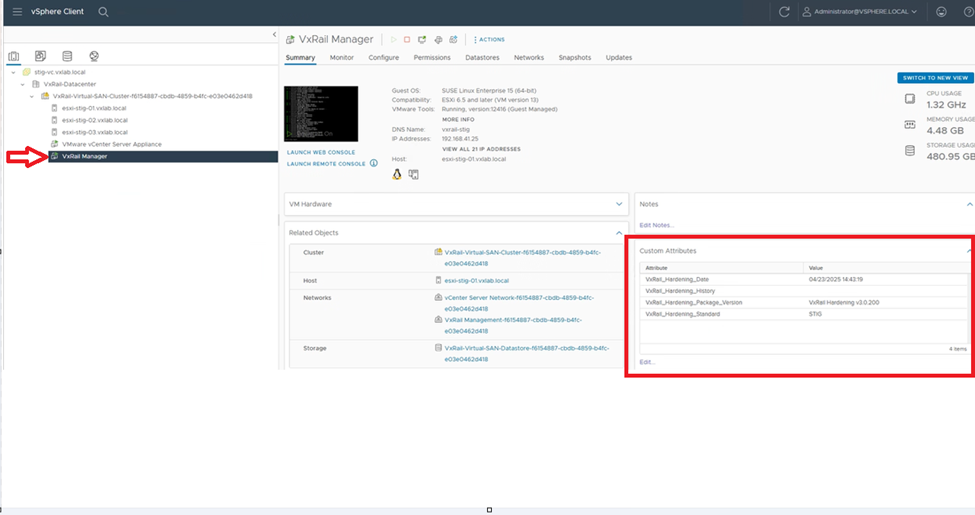Collapse the stig-vc.vxlab.local tree node

(x=14, y=72)
